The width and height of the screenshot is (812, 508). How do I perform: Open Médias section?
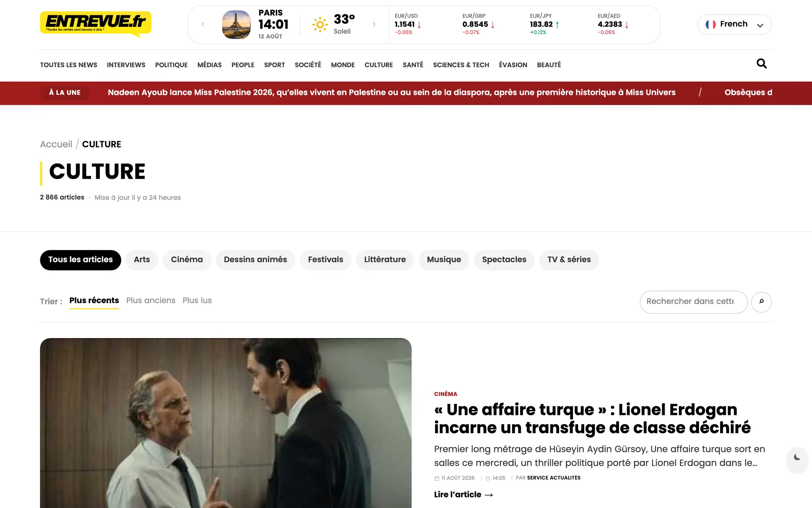click(x=209, y=65)
